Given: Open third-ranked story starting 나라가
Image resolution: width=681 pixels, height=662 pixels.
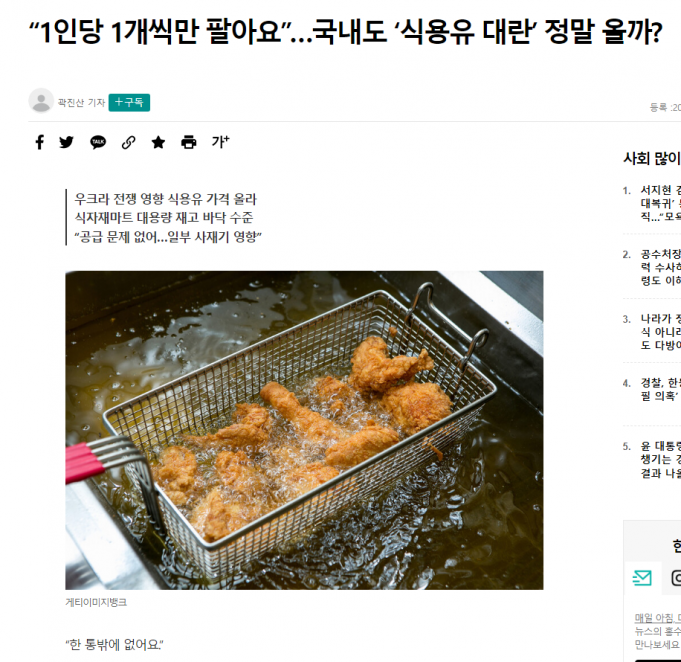Looking at the screenshot, I should (661, 331).
